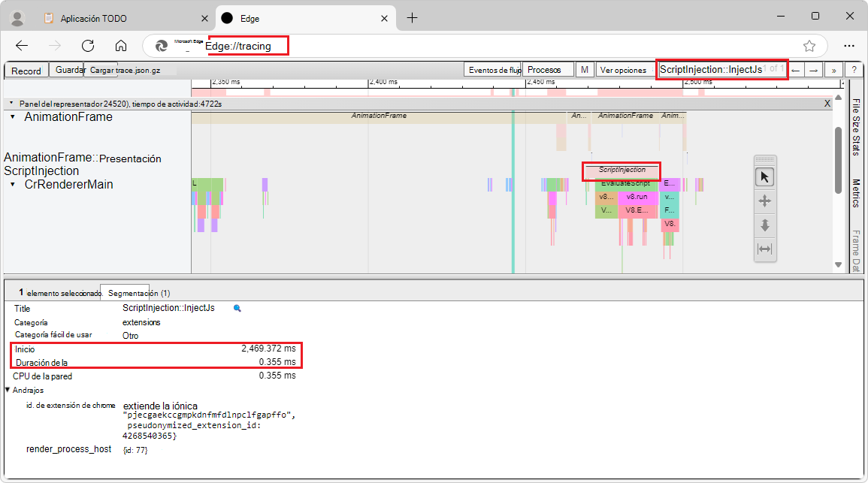Open the Procesos dropdown
Screen dimensions: 868x483
pyautogui.click(x=548, y=69)
